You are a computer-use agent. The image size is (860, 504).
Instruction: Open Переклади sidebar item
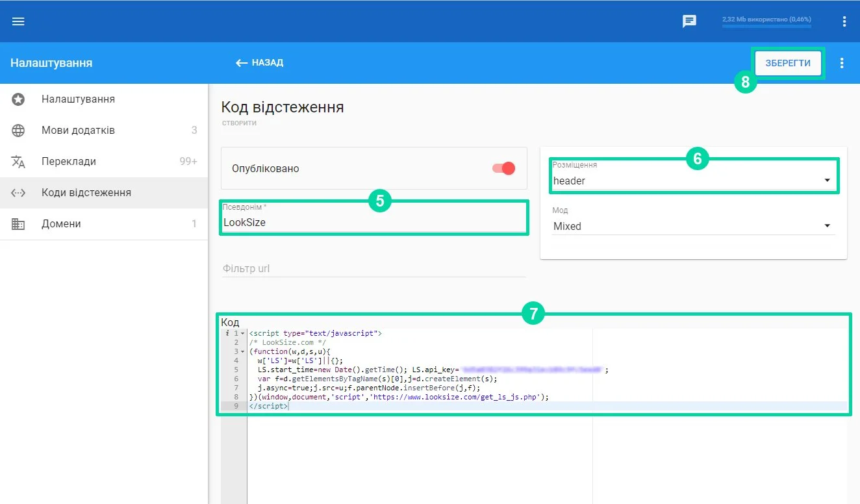104,162
